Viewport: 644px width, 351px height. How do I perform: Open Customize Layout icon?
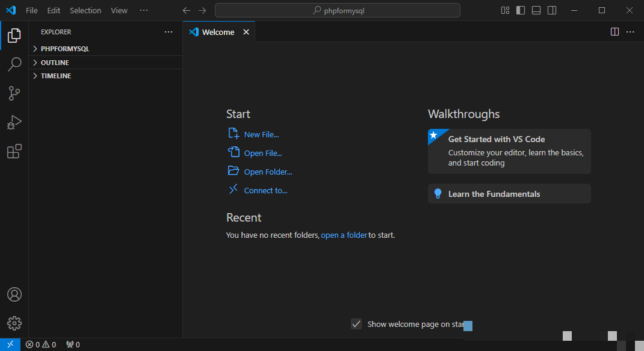505,10
